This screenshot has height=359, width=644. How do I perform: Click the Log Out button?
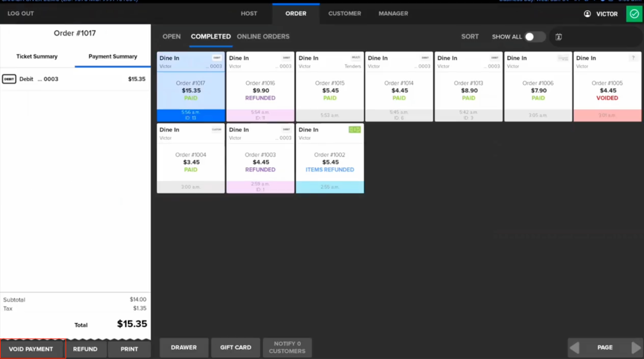(x=21, y=14)
